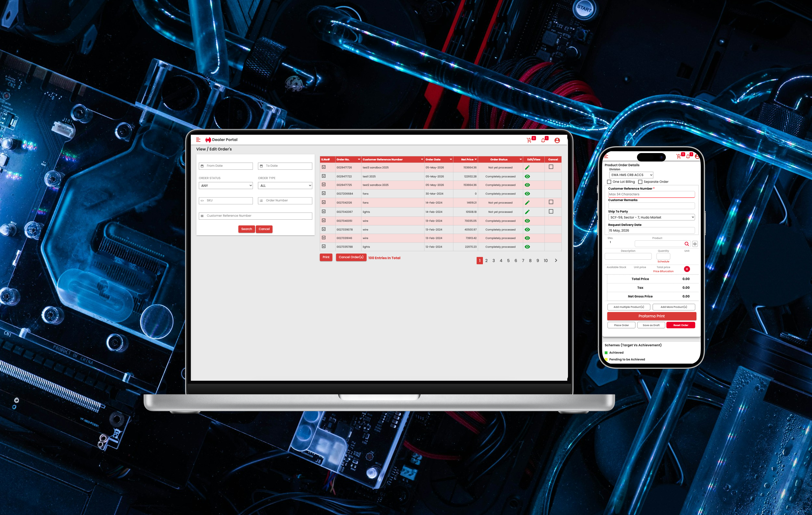Image resolution: width=812 pixels, height=515 pixels.
Task: Go to page 10 of the orders
Action: pyautogui.click(x=546, y=260)
